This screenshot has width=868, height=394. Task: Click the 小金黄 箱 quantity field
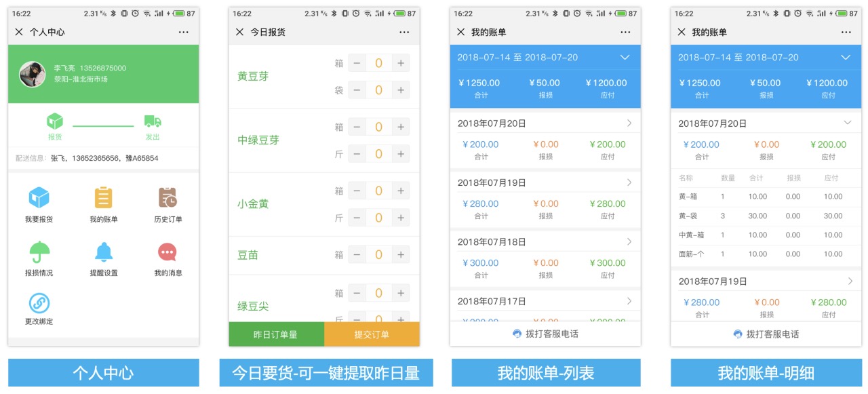[378, 191]
